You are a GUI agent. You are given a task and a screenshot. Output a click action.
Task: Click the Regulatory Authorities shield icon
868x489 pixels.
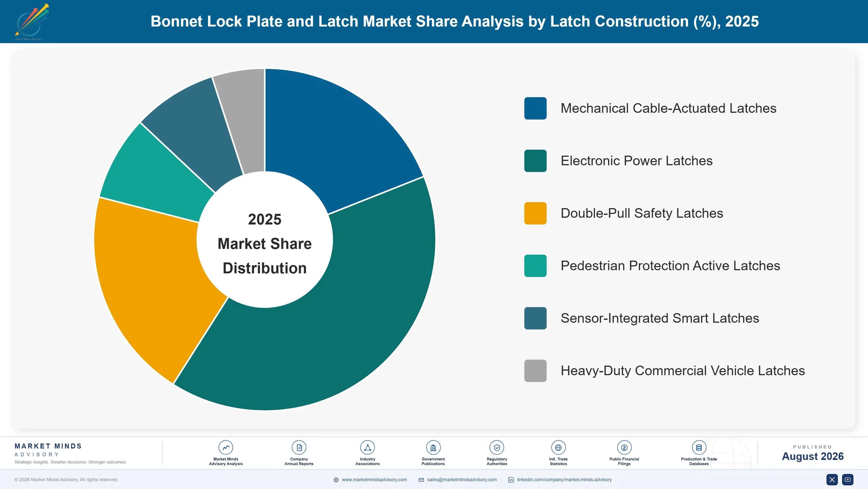click(497, 447)
